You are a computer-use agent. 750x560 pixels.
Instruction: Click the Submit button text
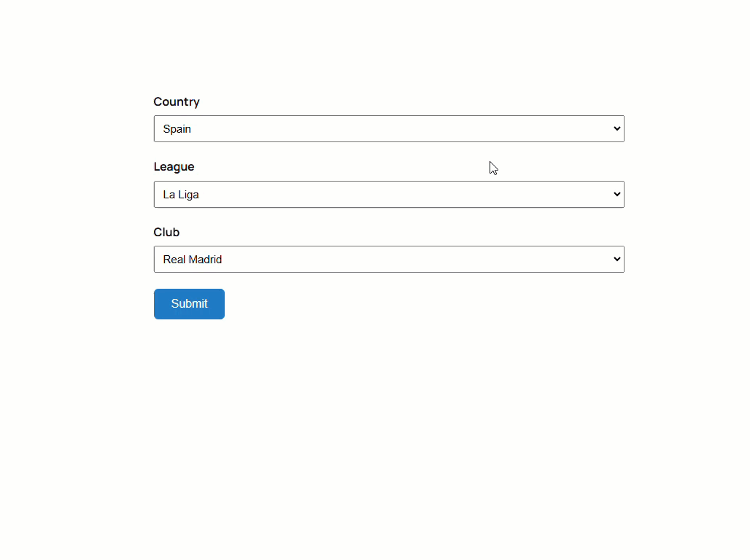[190, 303]
